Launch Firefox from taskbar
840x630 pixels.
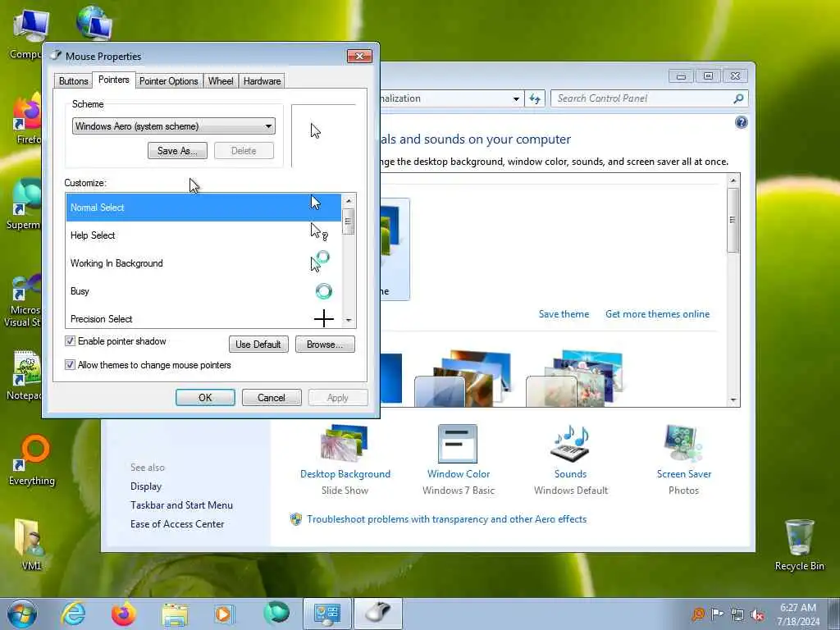coord(124,614)
